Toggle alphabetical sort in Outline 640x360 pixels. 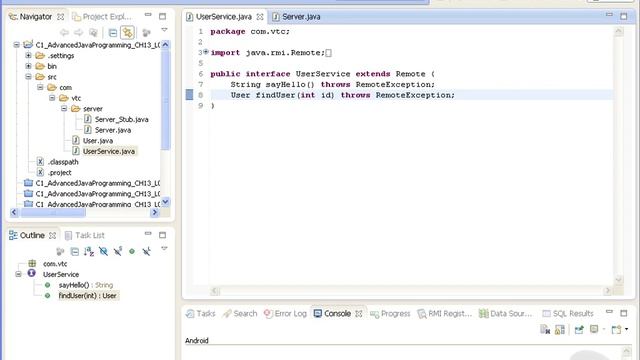(x=89, y=251)
